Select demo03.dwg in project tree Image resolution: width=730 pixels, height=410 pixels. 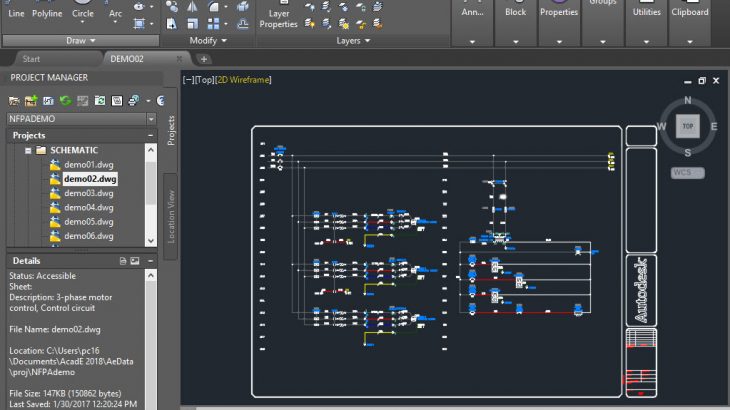88,193
